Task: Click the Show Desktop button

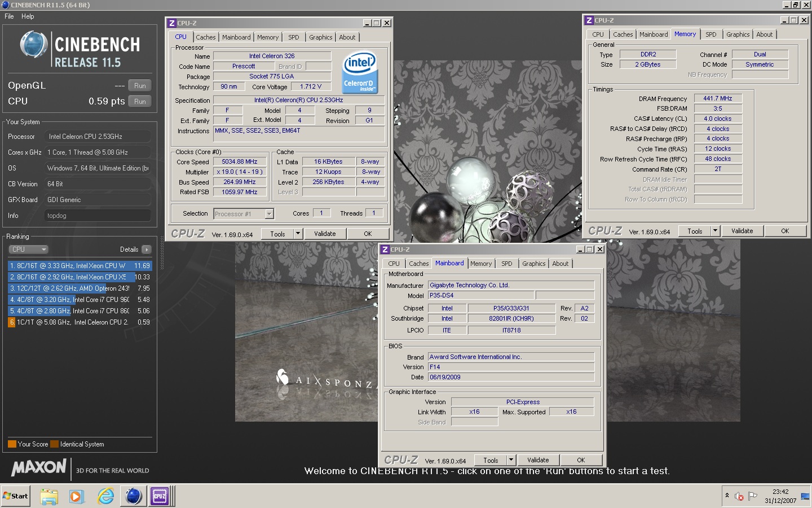Action: [805, 496]
